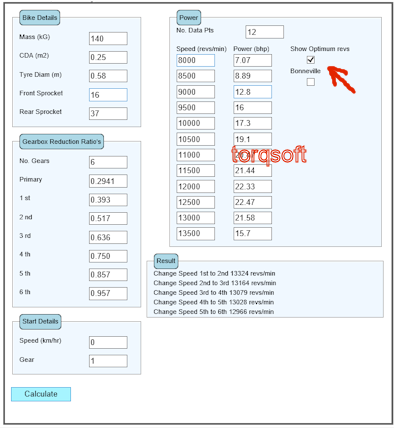The image size is (394, 428).
Task: Click the 12.8 power field
Action: pos(252,92)
